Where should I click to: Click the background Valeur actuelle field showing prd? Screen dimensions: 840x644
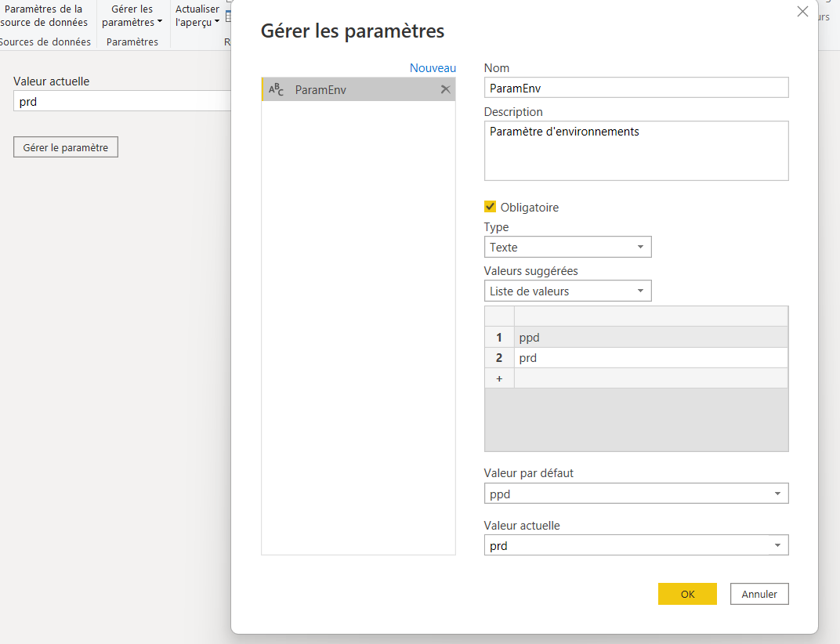pos(122,101)
